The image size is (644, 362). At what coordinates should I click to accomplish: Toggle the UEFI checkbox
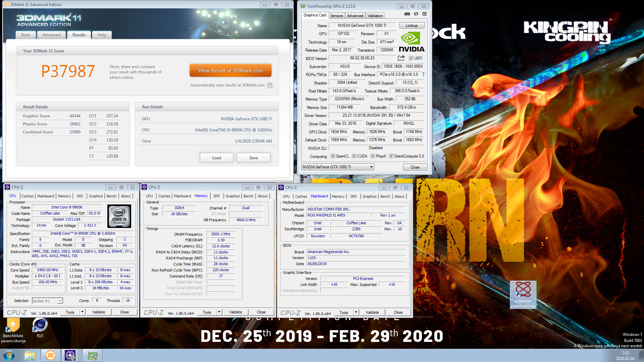[411, 58]
